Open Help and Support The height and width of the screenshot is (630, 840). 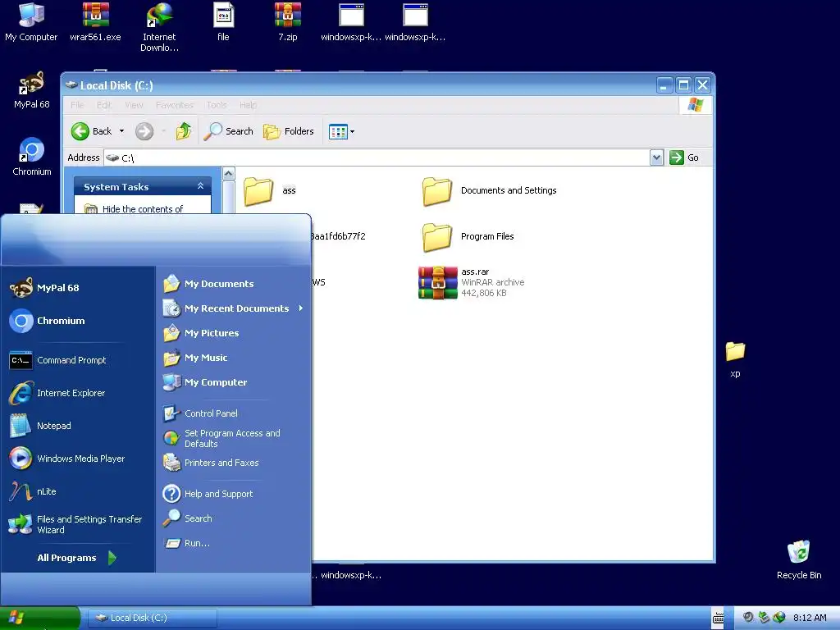tap(208, 494)
